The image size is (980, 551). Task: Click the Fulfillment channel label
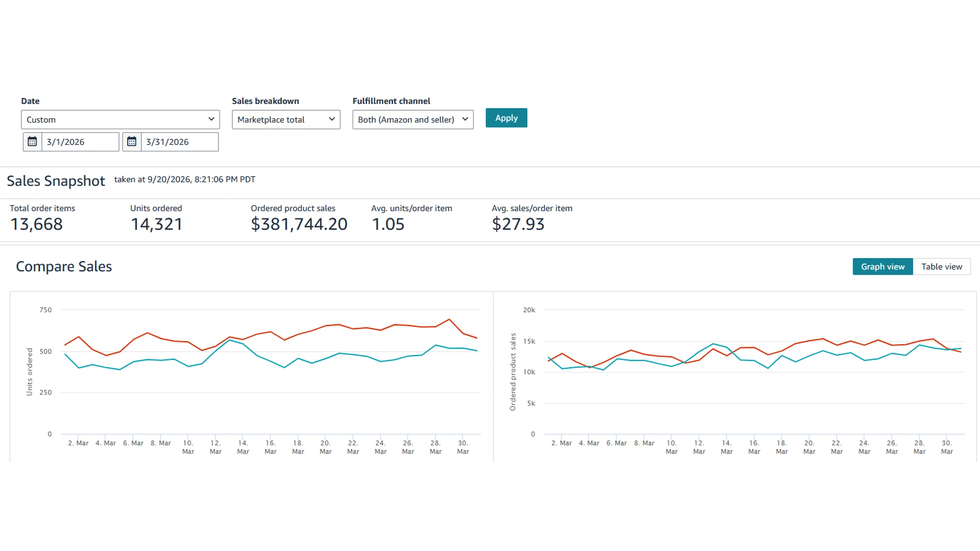(x=391, y=101)
